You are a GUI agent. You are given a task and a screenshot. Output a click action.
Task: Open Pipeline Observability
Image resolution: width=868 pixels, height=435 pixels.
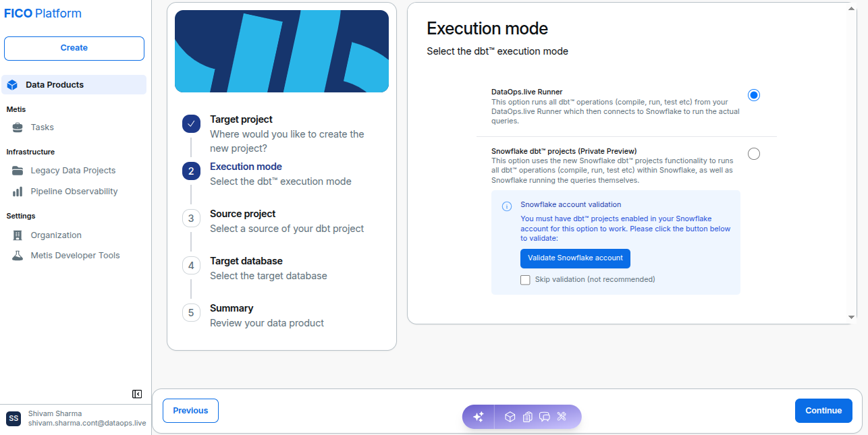point(74,192)
